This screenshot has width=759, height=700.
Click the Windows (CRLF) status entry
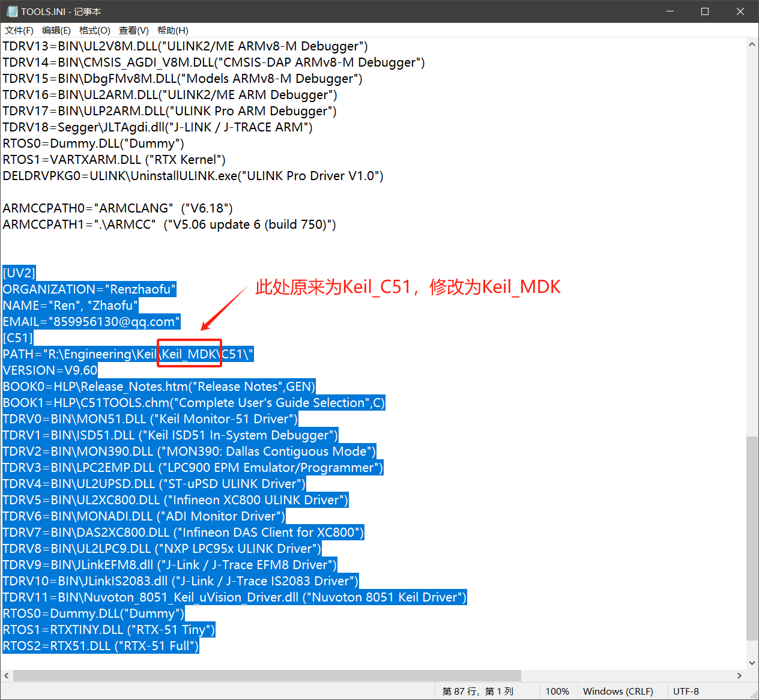click(618, 691)
